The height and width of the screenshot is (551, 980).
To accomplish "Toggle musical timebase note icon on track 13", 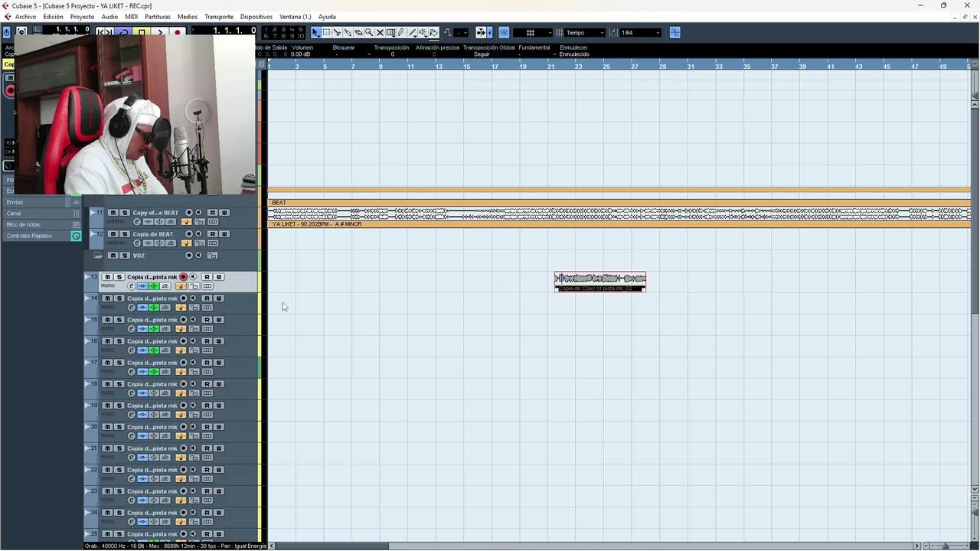I will click(x=181, y=286).
